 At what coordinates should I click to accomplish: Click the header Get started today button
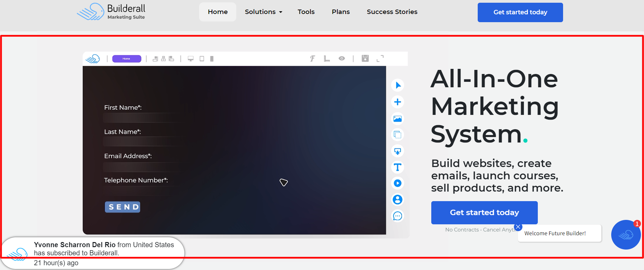click(x=520, y=12)
